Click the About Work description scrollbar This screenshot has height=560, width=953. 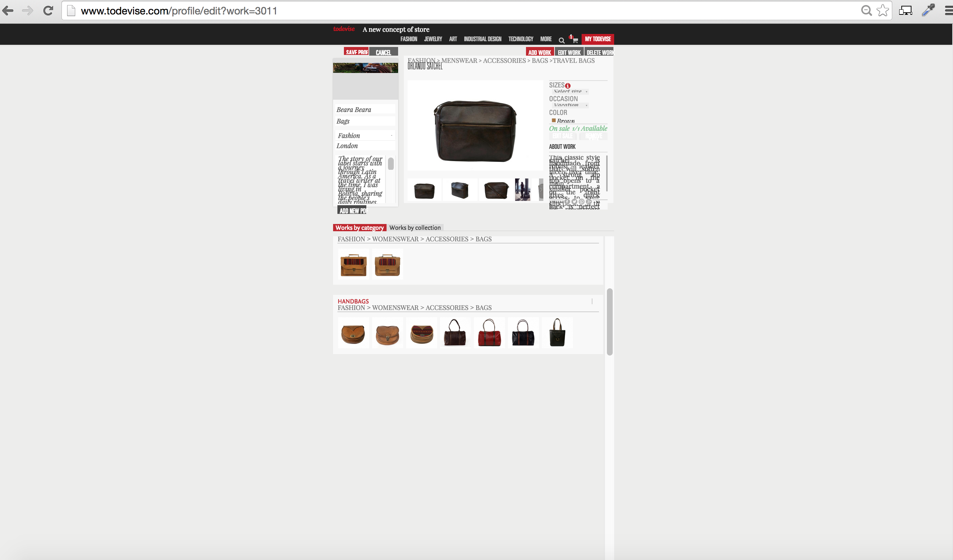(607, 173)
